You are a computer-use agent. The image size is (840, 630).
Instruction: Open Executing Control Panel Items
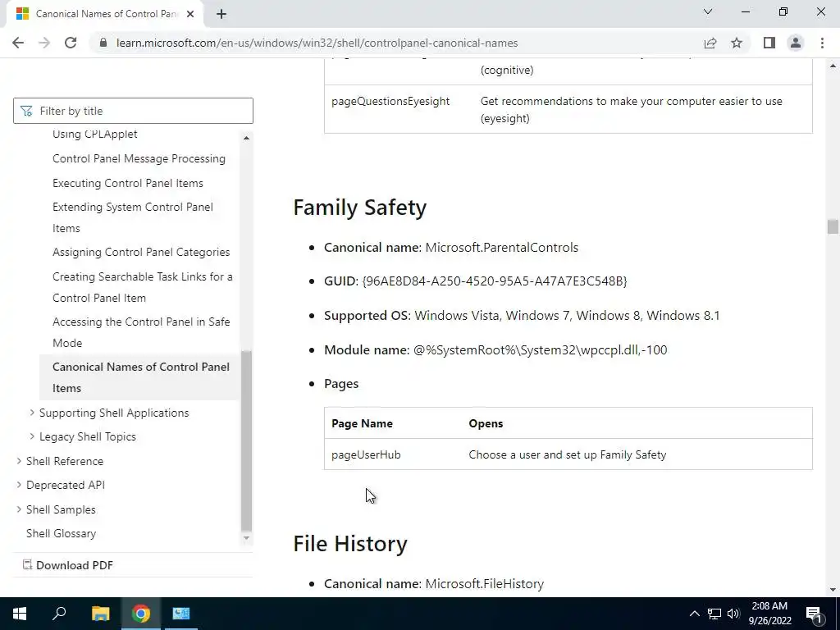coord(127,183)
